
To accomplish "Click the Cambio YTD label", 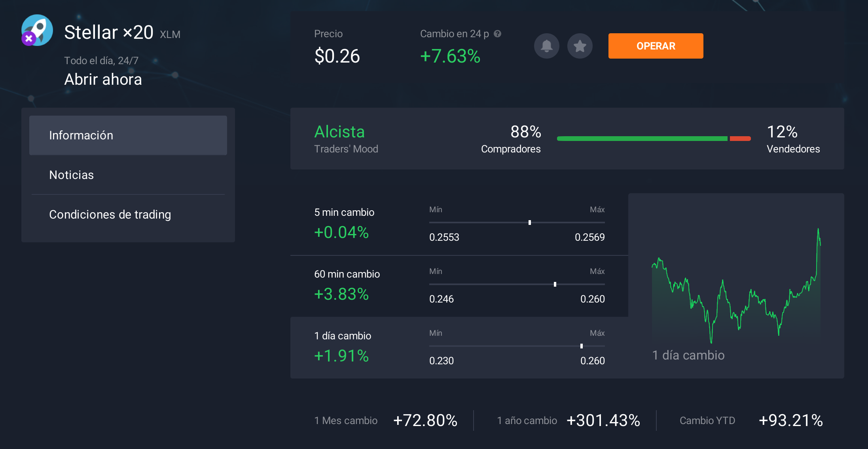I will (707, 420).
